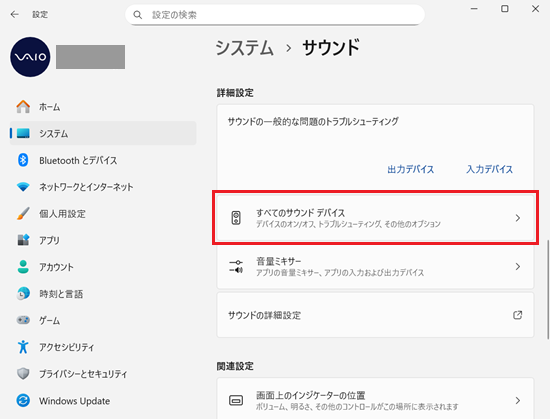Click the VAIO account avatar
Image resolution: width=550 pixels, height=419 pixels.
point(30,57)
